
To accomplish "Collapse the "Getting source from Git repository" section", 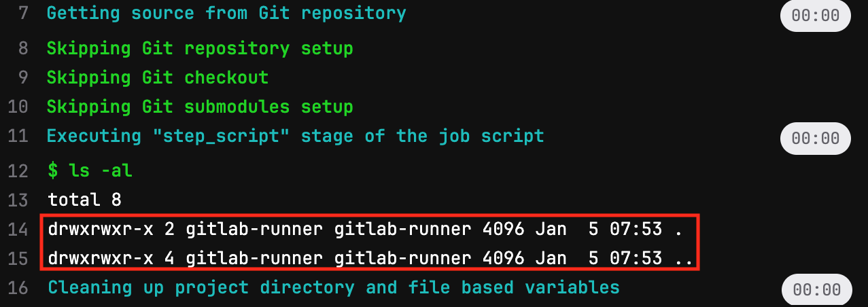I will point(226,13).
